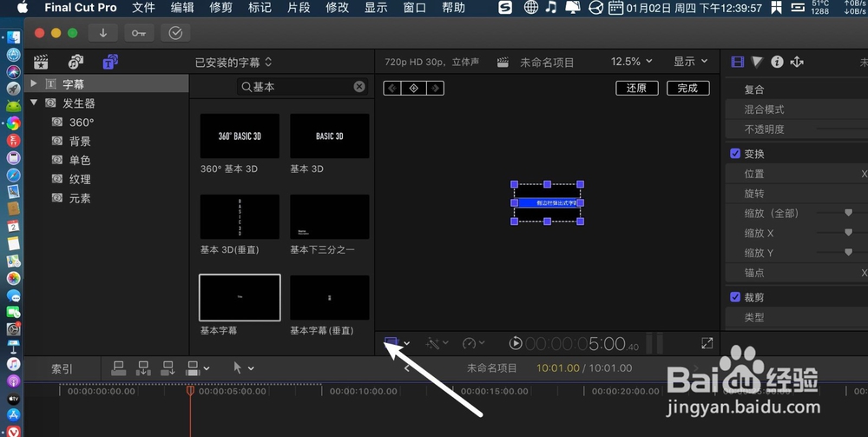Viewport: 868px width, 437px height.
Task: Go back in timeline history with left chevron
Action: [407, 368]
